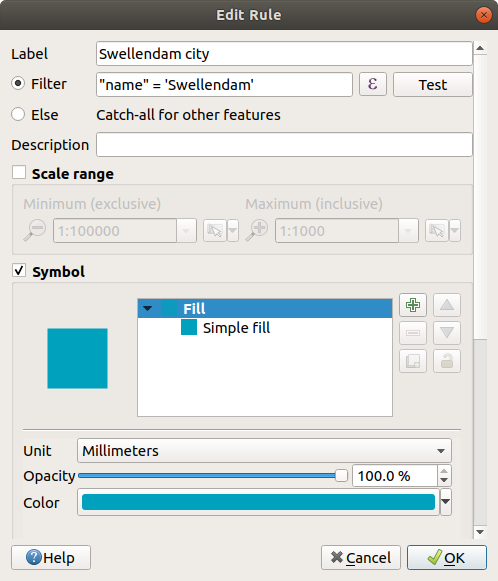The image size is (498, 581).
Task: Move symbol layer down with the arrow
Action: [x=447, y=333]
